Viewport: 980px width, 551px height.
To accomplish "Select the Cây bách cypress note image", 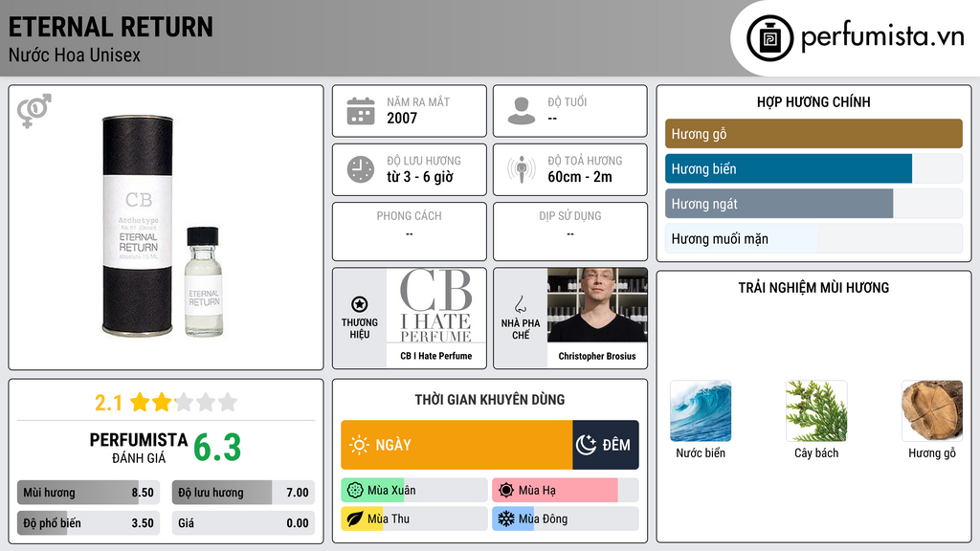I will [816, 411].
